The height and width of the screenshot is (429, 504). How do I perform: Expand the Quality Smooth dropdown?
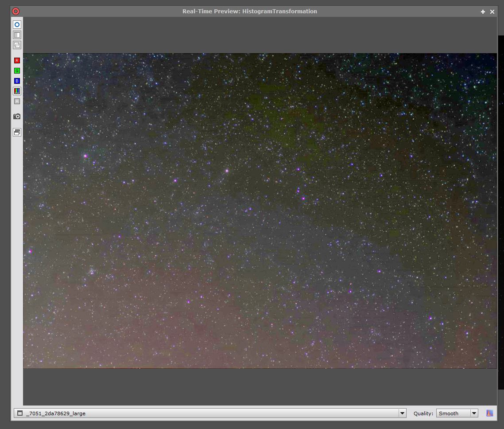click(457, 413)
